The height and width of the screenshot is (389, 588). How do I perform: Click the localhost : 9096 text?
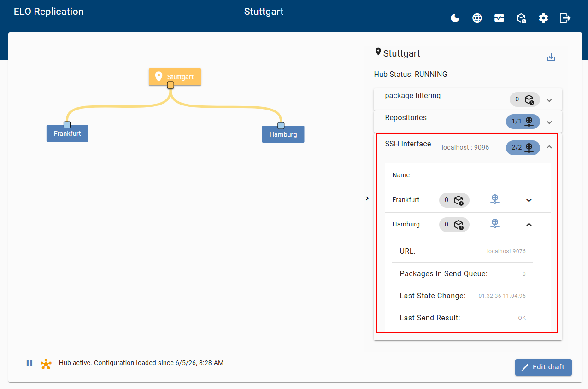[x=465, y=148]
